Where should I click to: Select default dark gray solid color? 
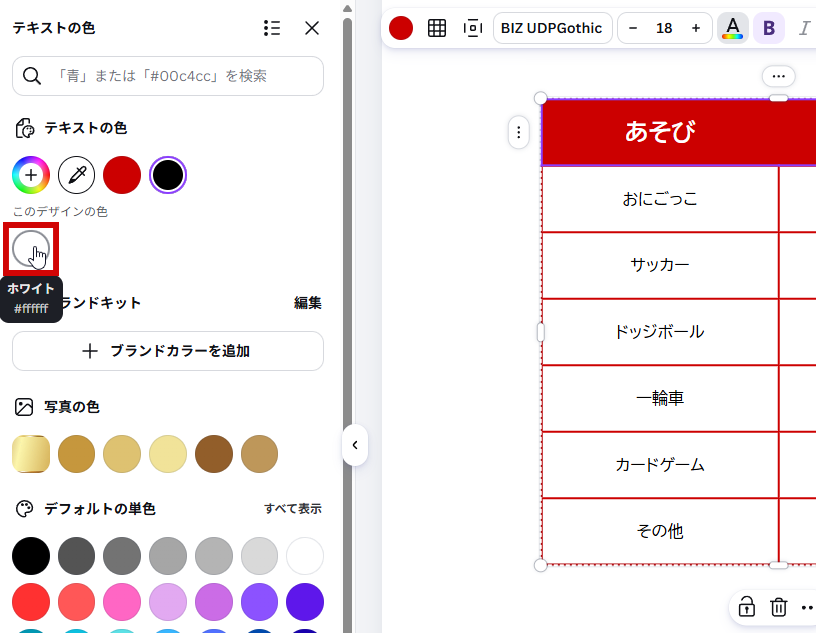tap(76, 556)
